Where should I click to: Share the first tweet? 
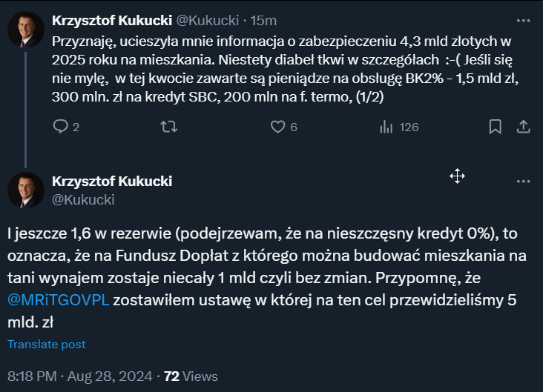[523, 127]
